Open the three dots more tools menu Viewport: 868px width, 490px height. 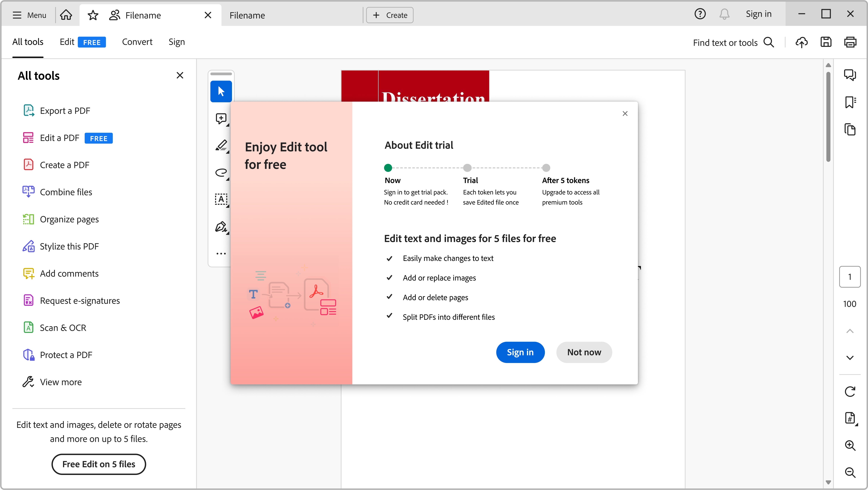221,254
